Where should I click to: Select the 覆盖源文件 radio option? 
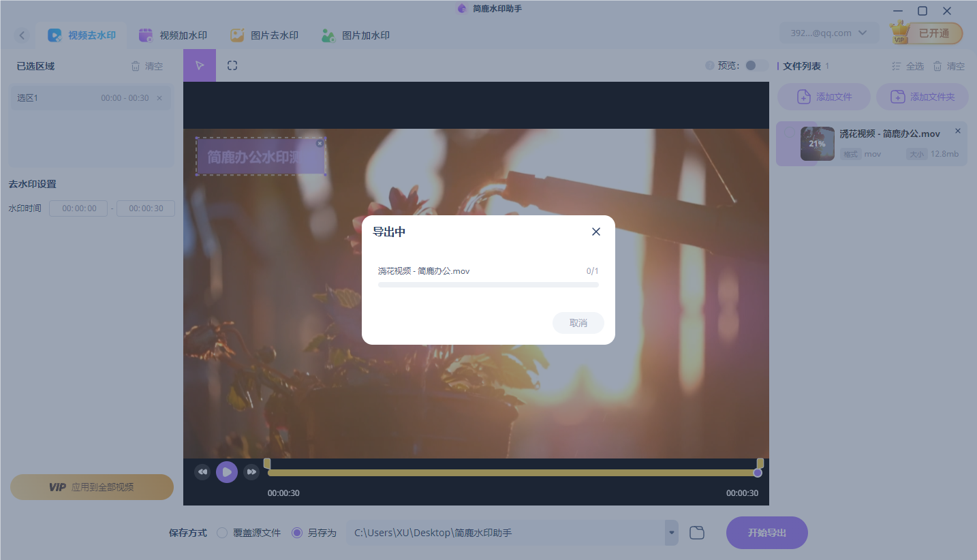point(221,532)
